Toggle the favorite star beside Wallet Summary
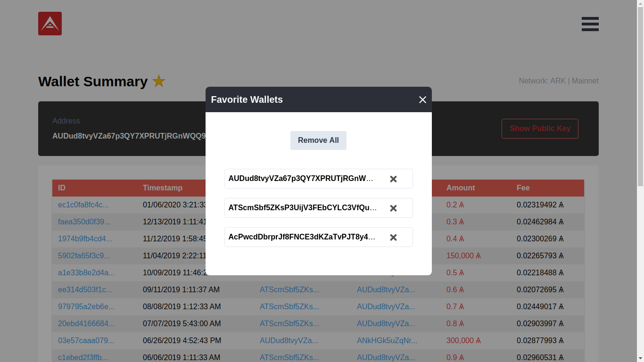This screenshot has width=644, height=362. pyautogui.click(x=159, y=82)
